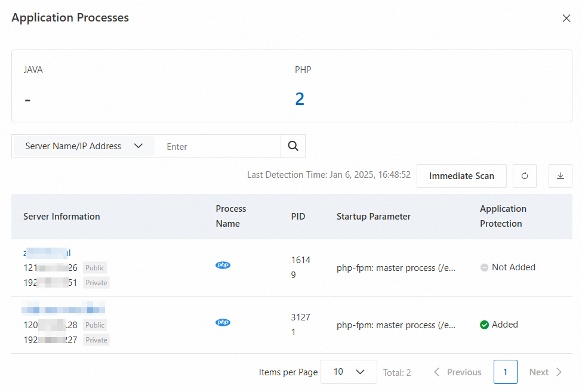Click the JAVA count dash
Image resolution: width=582 pixels, height=392 pixels.
point(27,100)
